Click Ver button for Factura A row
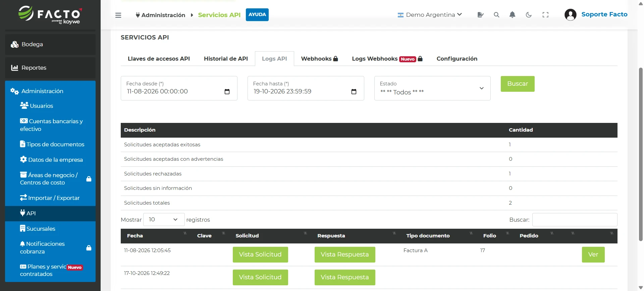The width and height of the screenshot is (644, 291). point(593,254)
